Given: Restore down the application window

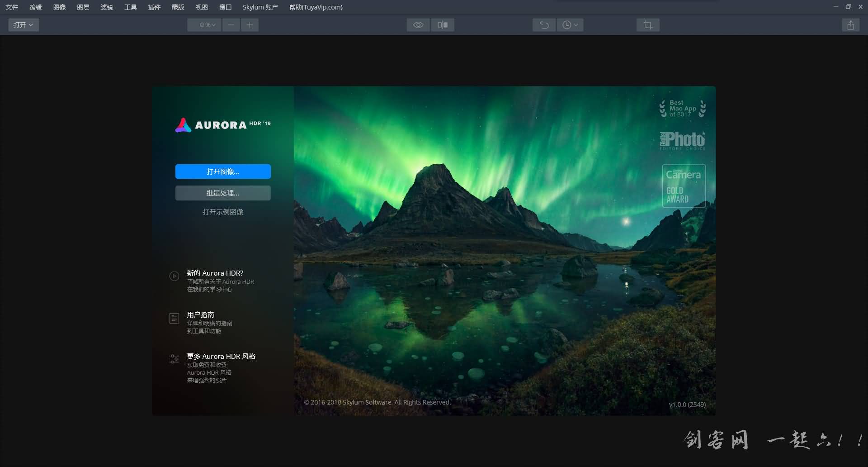Looking at the screenshot, I should click(x=848, y=7).
